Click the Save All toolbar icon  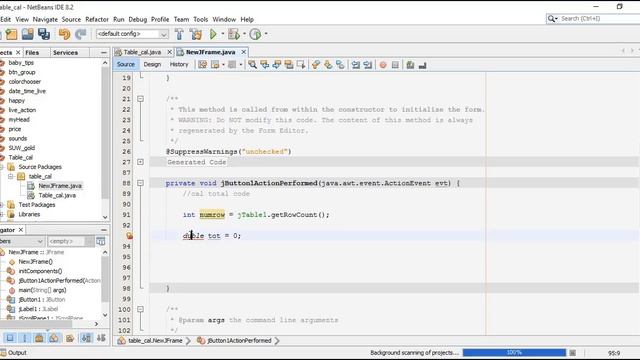(x=44, y=34)
